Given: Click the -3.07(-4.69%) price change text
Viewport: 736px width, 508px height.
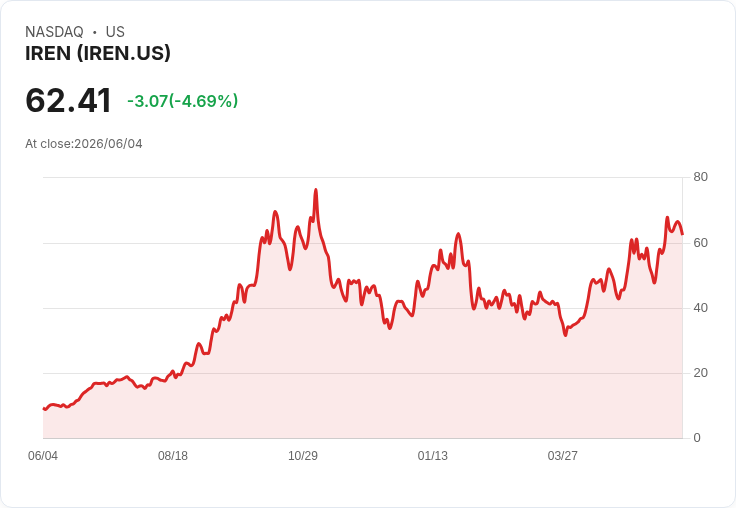Looking at the screenshot, I should 183,101.
